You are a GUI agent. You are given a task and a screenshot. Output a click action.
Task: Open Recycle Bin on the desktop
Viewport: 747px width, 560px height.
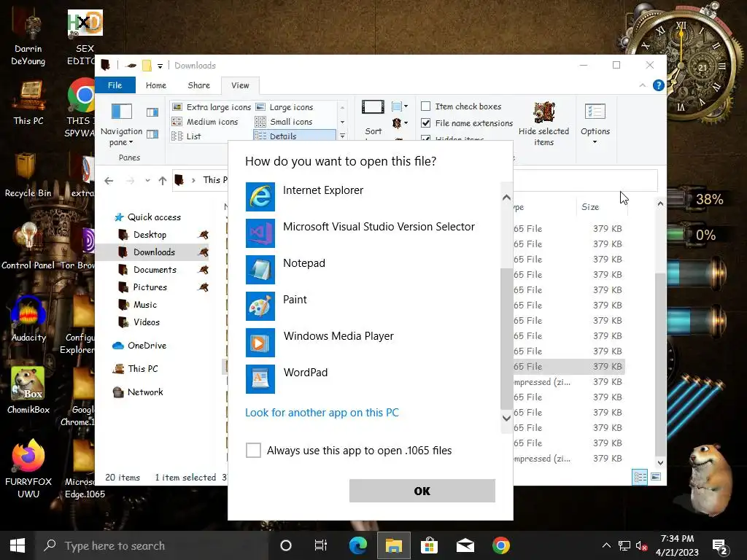point(28,175)
